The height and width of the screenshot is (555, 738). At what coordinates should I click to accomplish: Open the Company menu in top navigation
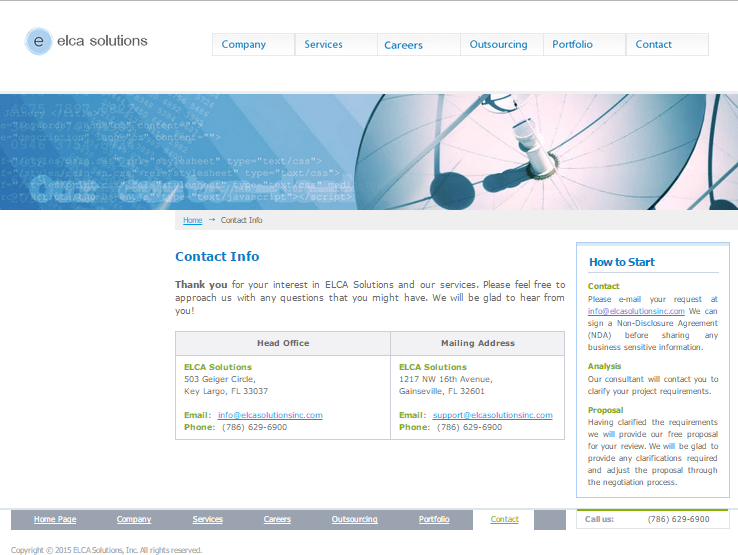coord(244,44)
